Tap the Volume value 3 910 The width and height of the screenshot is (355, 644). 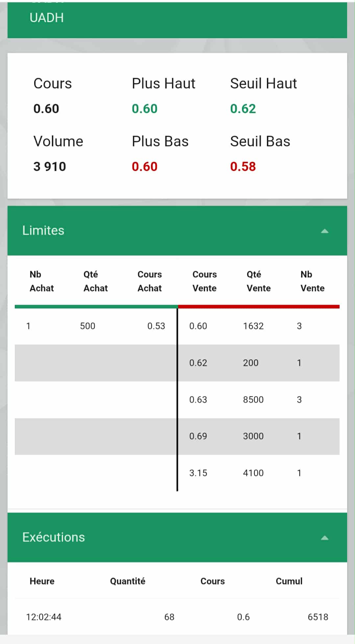[x=50, y=167]
